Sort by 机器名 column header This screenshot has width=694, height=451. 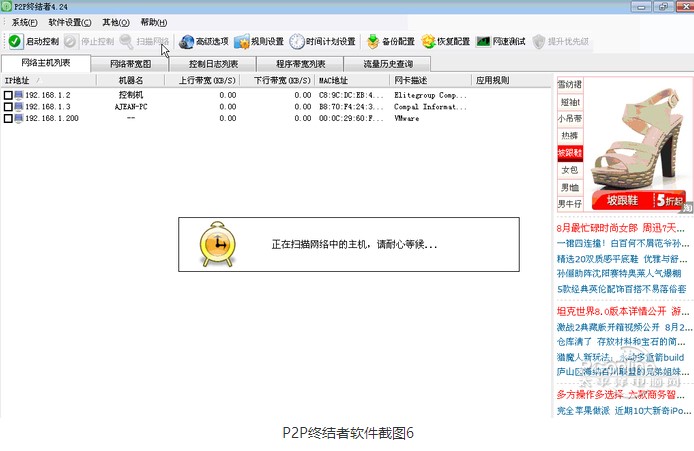[x=131, y=80]
